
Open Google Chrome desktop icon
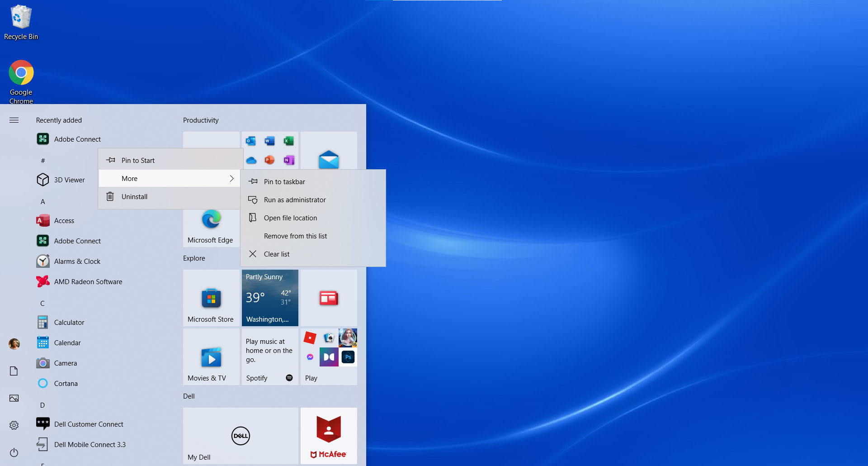[x=21, y=82]
